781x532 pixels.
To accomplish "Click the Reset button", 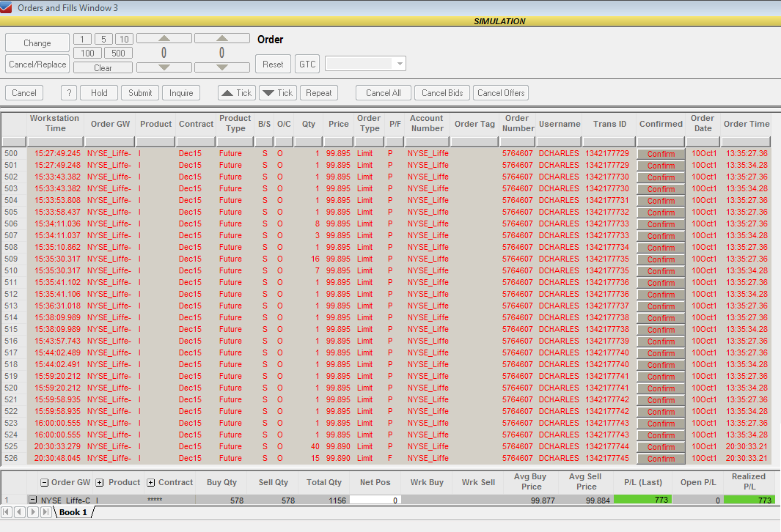I will coord(273,64).
